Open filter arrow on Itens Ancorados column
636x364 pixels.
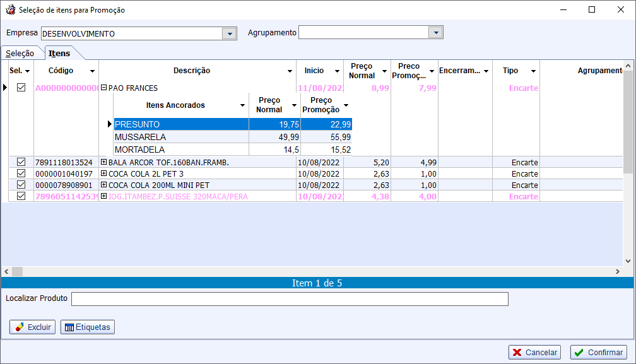coord(242,105)
